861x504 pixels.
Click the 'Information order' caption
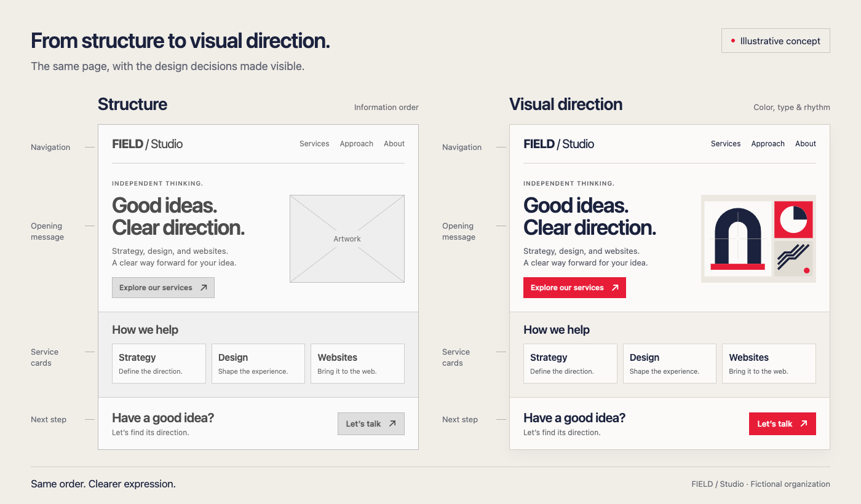(386, 107)
